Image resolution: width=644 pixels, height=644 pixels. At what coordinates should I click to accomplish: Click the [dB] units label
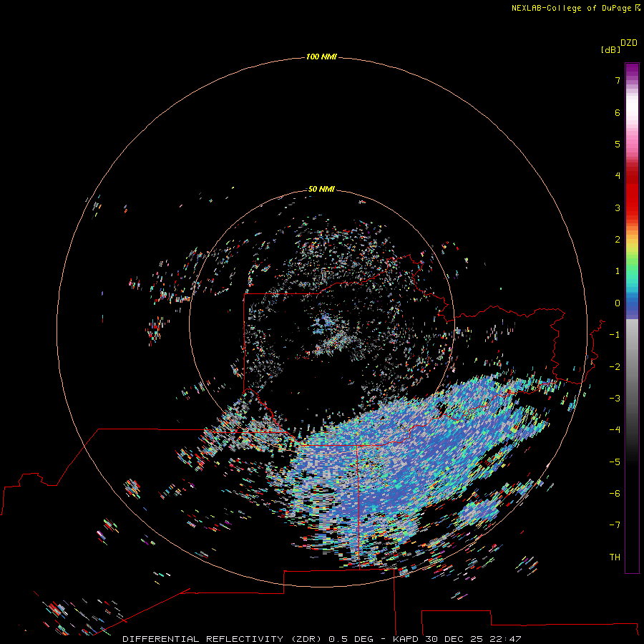coord(610,49)
